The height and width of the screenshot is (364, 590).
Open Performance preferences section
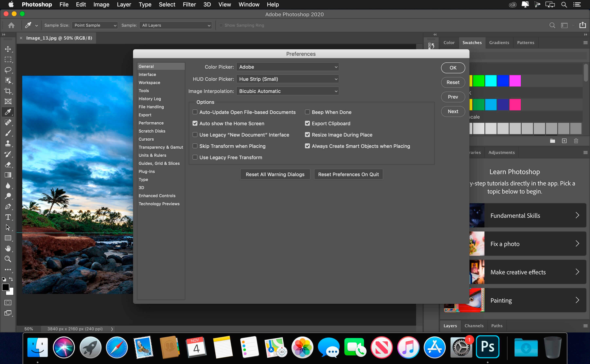coord(151,123)
